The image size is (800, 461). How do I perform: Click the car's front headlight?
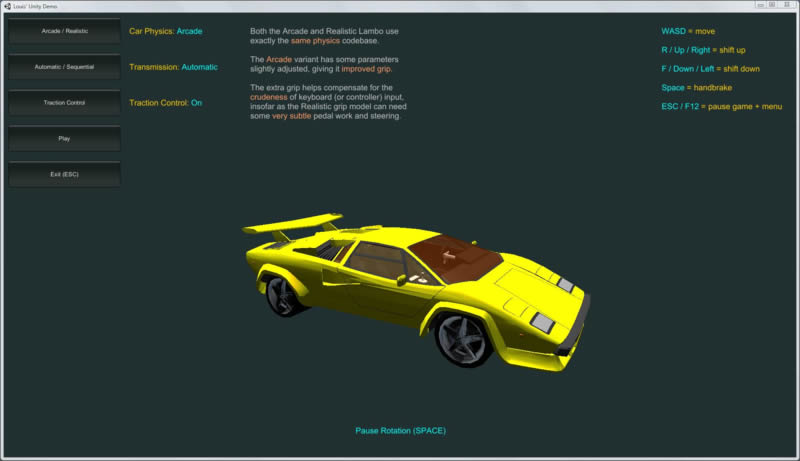[542, 321]
